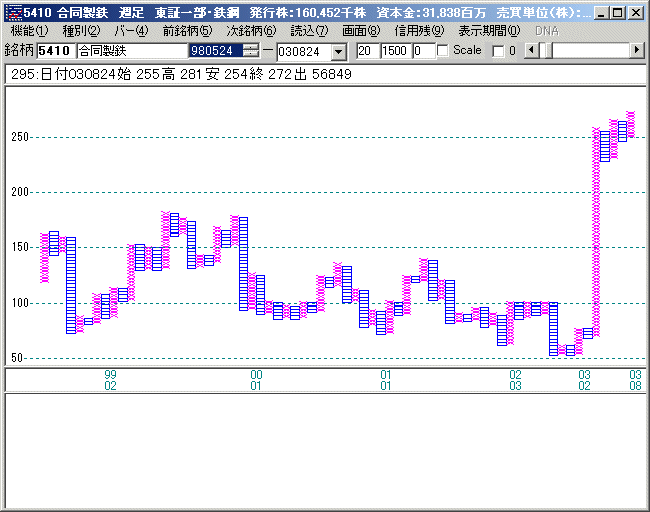This screenshot has width=650, height=512.
Task: Click the field containing 20
Action: click(368, 51)
